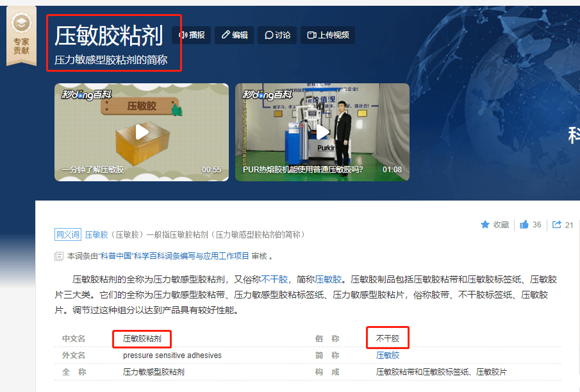Click the 收藏 star favorite icon
The width and height of the screenshot is (580, 392).
pos(485,225)
